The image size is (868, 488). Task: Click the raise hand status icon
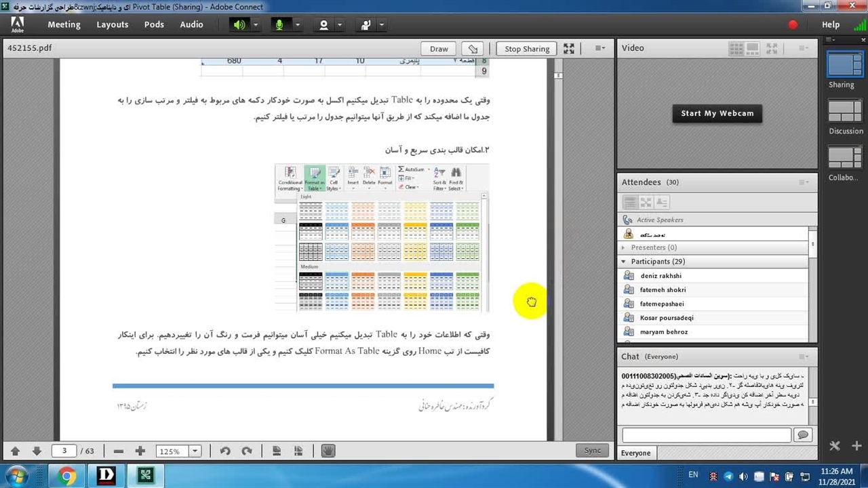click(366, 25)
